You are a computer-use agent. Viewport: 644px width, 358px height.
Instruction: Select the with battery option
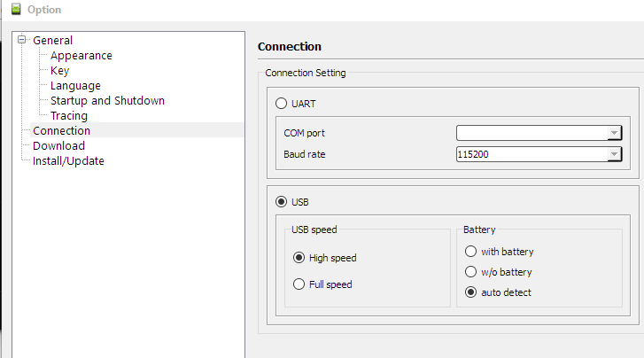(470, 252)
